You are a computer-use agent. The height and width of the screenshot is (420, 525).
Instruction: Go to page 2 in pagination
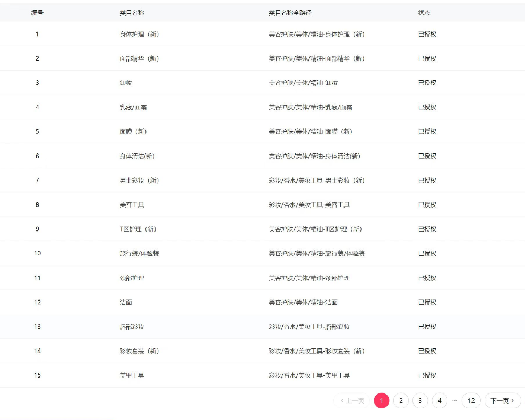coord(401,401)
